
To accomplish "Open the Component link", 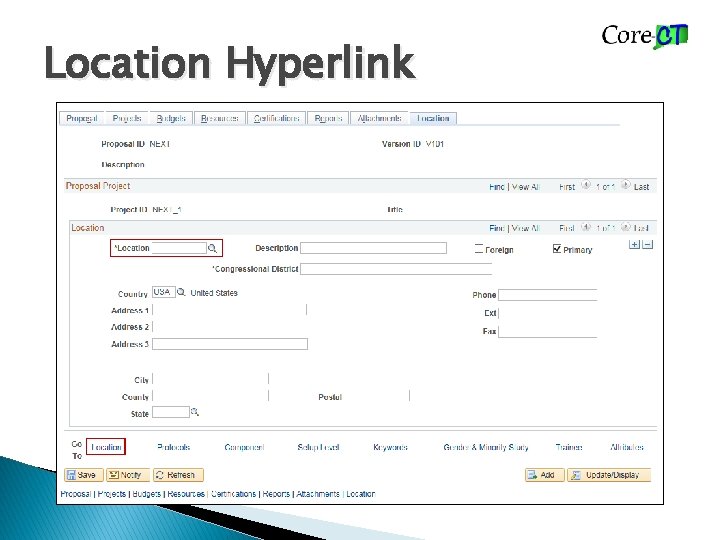I will coord(244,447).
